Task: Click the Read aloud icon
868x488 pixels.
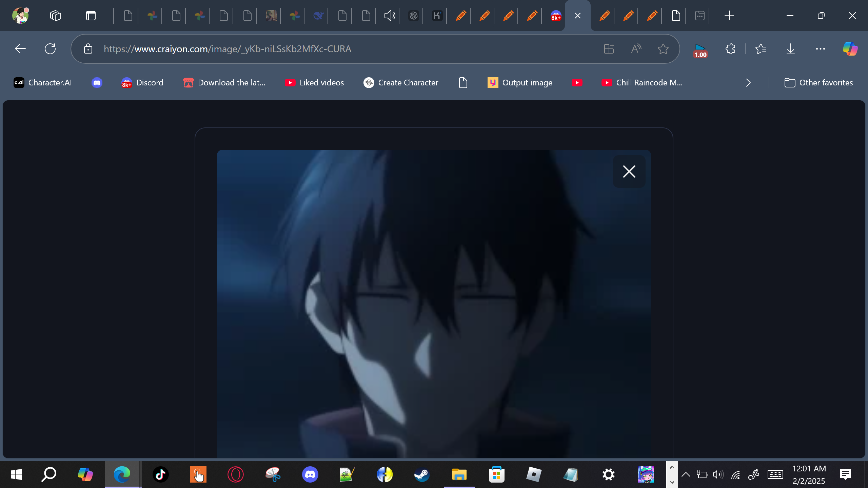Action: [x=636, y=49]
